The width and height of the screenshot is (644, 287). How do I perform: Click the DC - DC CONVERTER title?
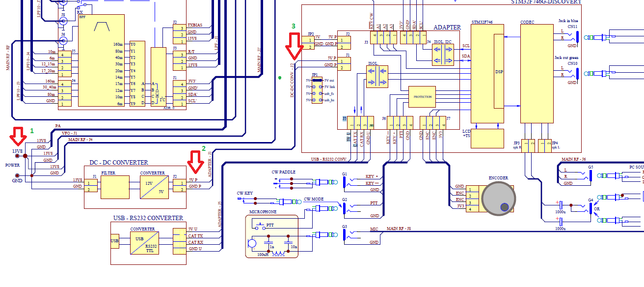click(x=119, y=163)
